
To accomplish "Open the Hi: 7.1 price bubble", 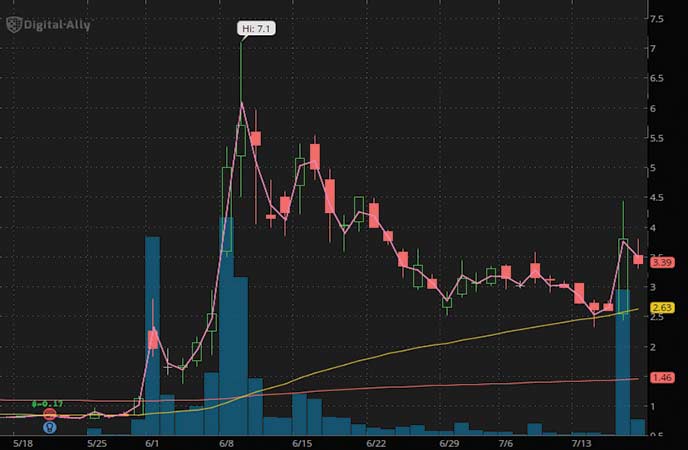I will click(256, 29).
